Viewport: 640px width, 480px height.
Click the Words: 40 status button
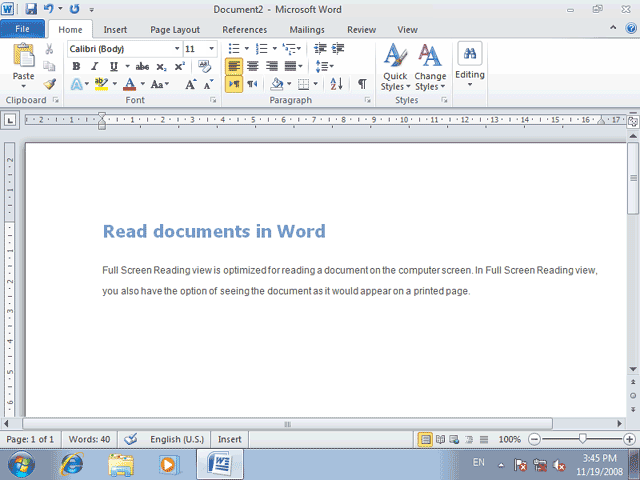tap(89, 440)
